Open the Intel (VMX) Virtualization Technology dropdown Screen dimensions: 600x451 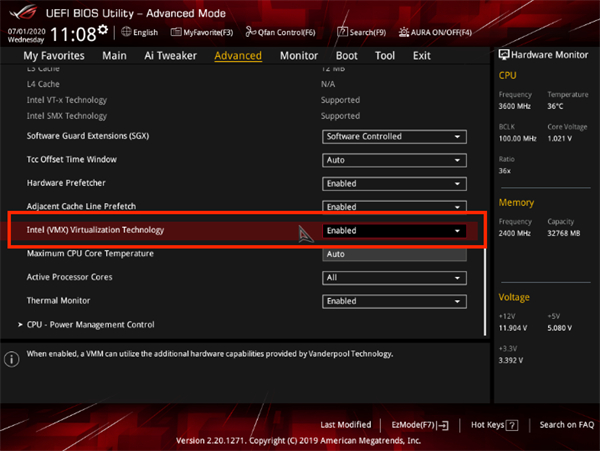point(395,230)
